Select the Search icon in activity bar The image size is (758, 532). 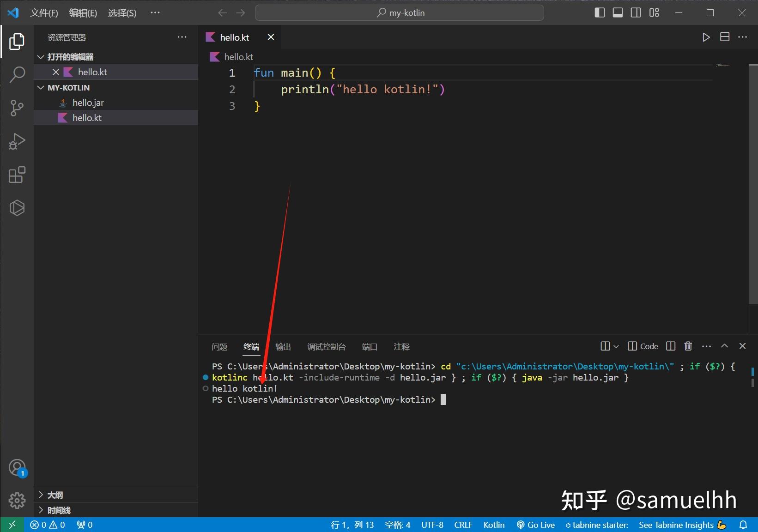[x=17, y=75]
